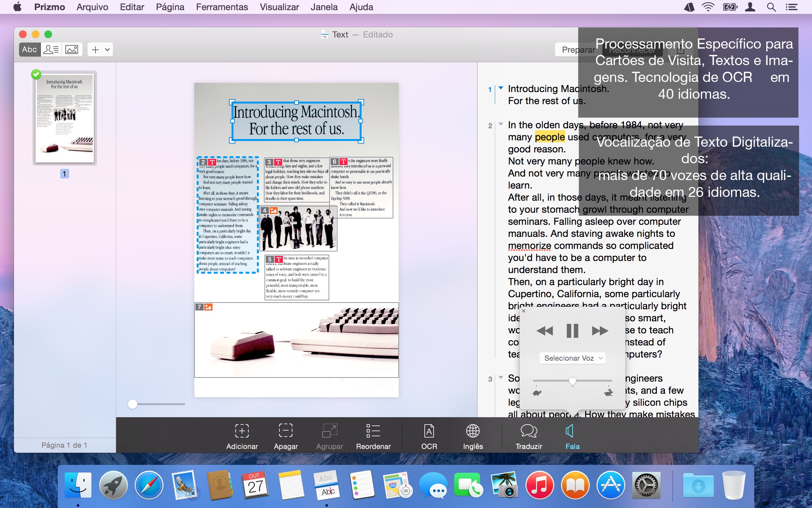Open the Trash in the Dock
This screenshot has height=508, width=812.
[x=733, y=485]
